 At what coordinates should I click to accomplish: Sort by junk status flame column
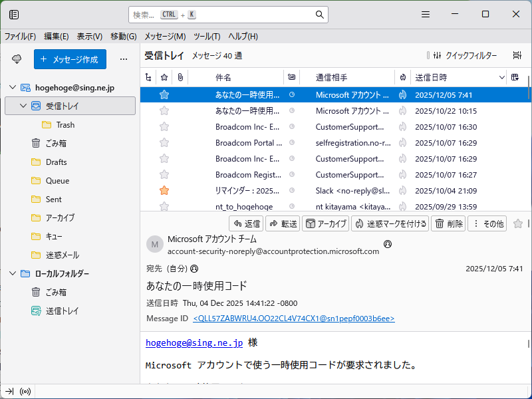tap(403, 77)
